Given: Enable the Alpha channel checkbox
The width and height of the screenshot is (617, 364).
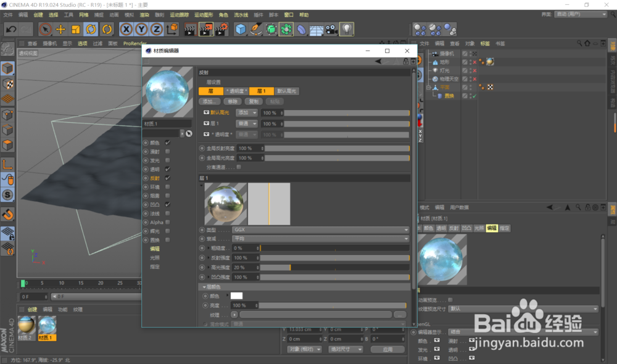Looking at the screenshot, I should coord(168,222).
